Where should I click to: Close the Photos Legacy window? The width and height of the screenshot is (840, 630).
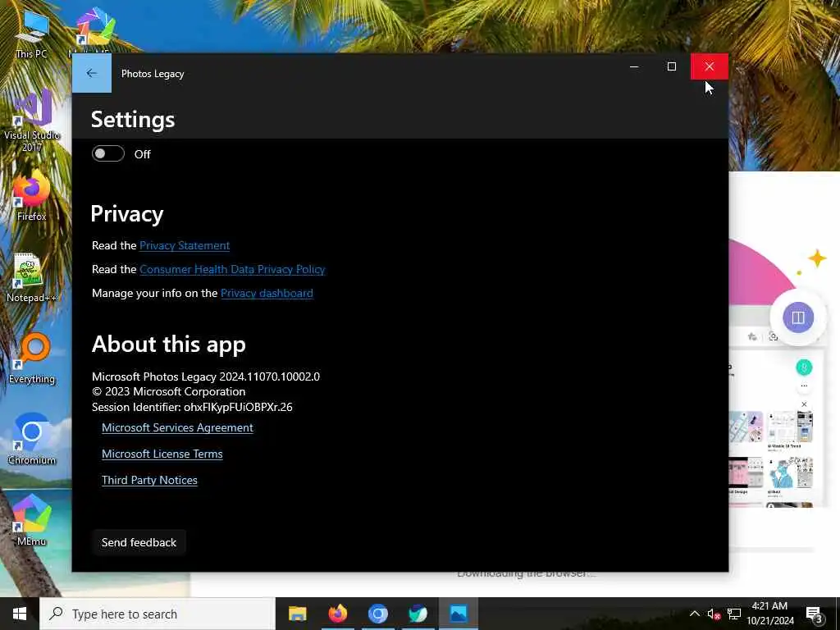(710, 66)
